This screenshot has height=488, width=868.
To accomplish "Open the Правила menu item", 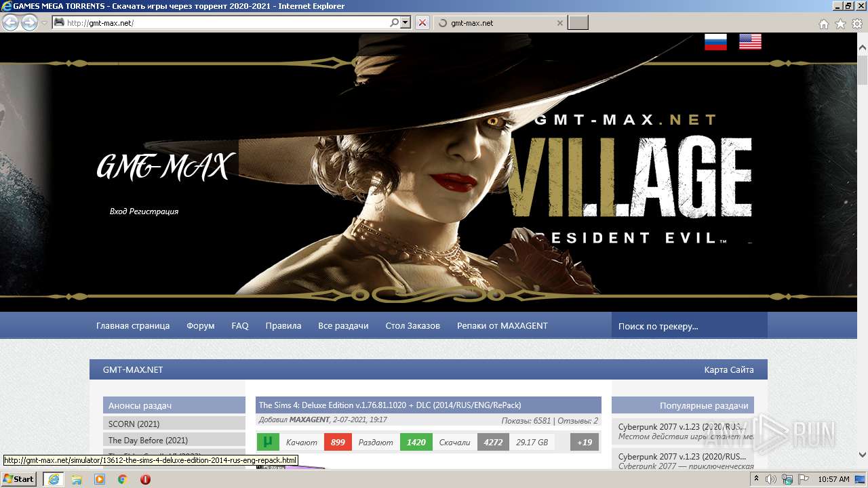I will click(283, 326).
